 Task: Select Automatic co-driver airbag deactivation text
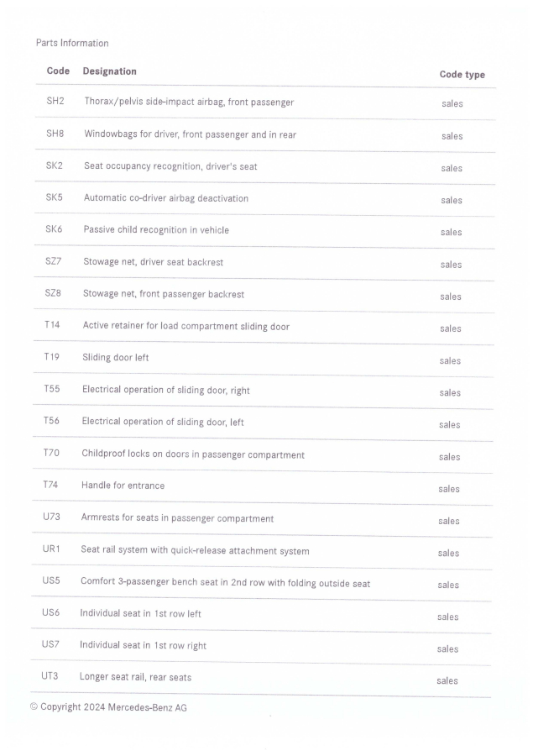[x=166, y=198]
